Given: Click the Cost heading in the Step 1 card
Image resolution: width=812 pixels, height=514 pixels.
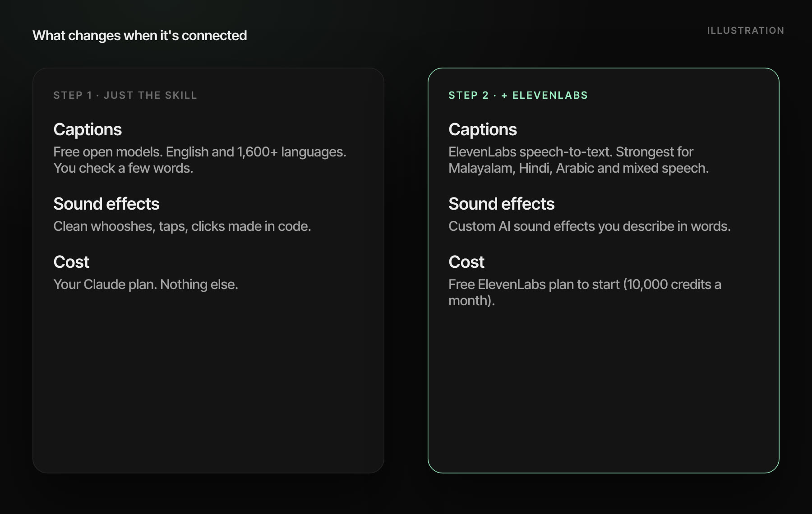Looking at the screenshot, I should tap(71, 262).
